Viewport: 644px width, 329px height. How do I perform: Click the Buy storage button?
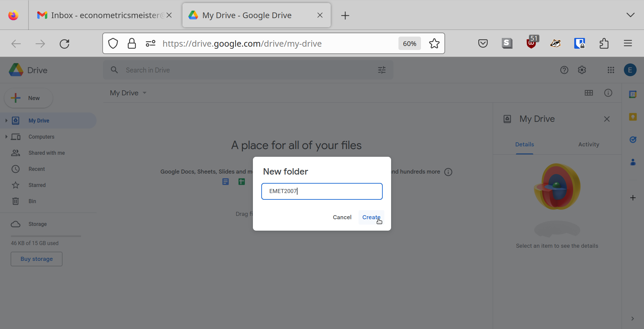point(37,259)
